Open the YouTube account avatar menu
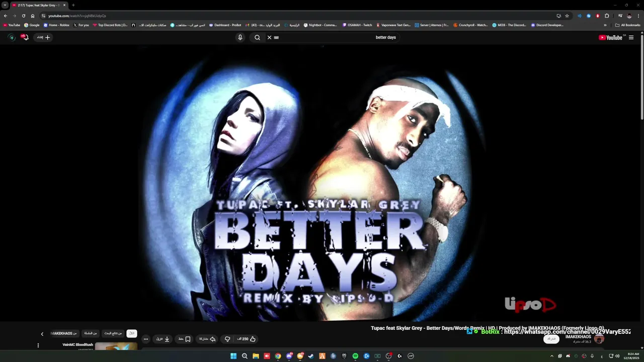This screenshot has height=362, width=644. click(x=12, y=37)
